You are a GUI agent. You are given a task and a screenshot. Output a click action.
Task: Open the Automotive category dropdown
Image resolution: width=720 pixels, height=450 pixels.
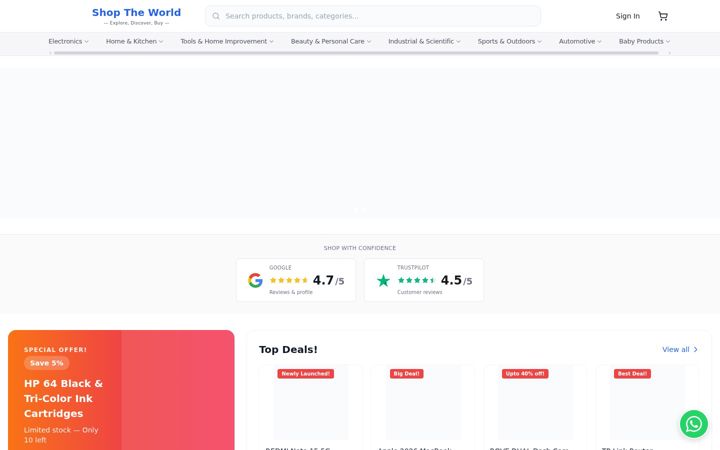coord(580,41)
